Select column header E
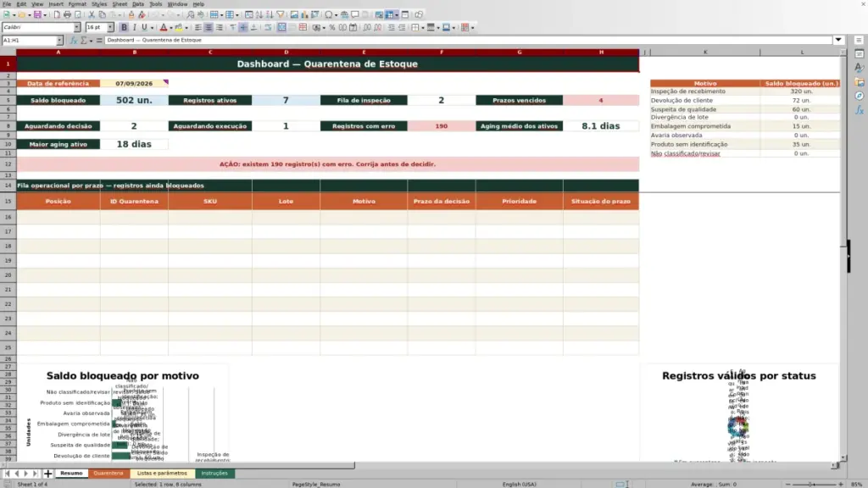This screenshot has width=868, height=488. tap(364, 53)
